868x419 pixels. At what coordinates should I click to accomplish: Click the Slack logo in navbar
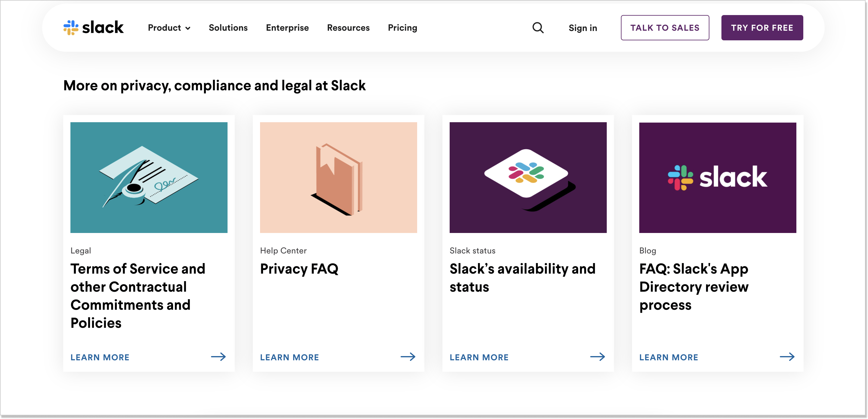pos(93,28)
